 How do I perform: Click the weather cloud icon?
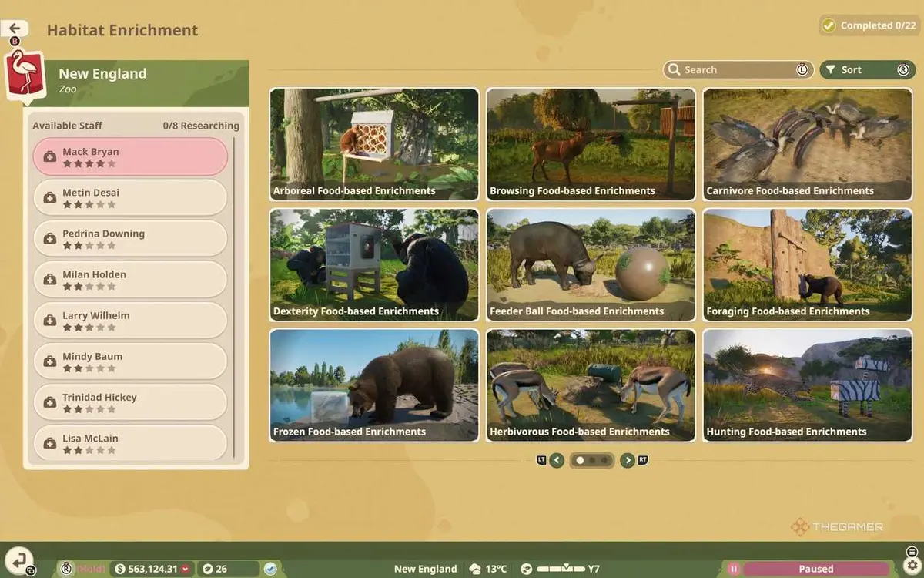click(x=474, y=569)
